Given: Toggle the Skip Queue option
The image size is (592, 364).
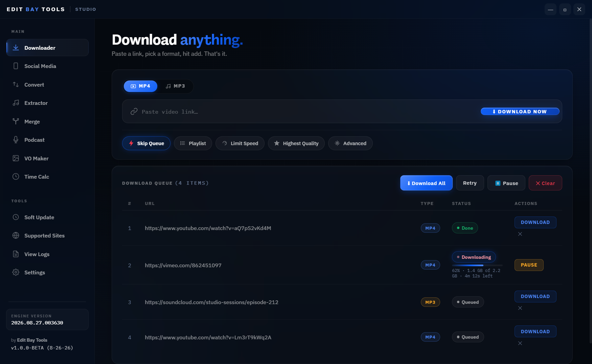Looking at the screenshot, I should 146,143.
